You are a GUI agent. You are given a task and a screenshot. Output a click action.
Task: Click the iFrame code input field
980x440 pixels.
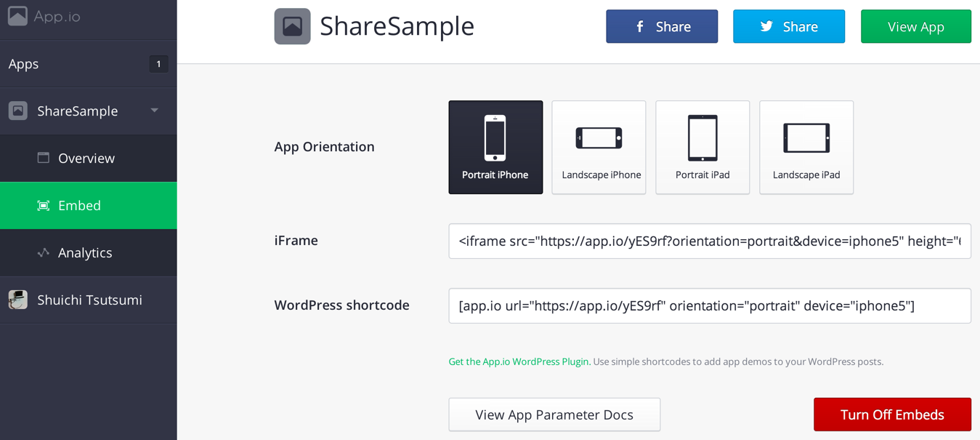pos(710,241)
